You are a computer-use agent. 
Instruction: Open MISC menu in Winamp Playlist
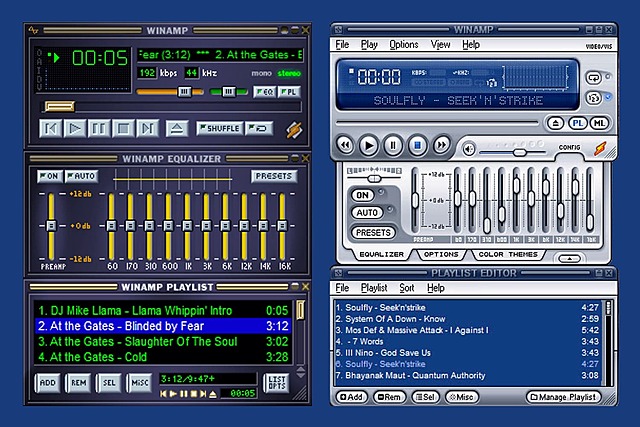(x=140, y=383)
